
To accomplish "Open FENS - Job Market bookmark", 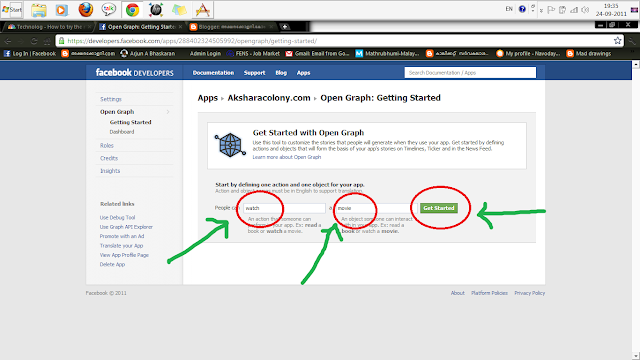I will coord(253,53).
